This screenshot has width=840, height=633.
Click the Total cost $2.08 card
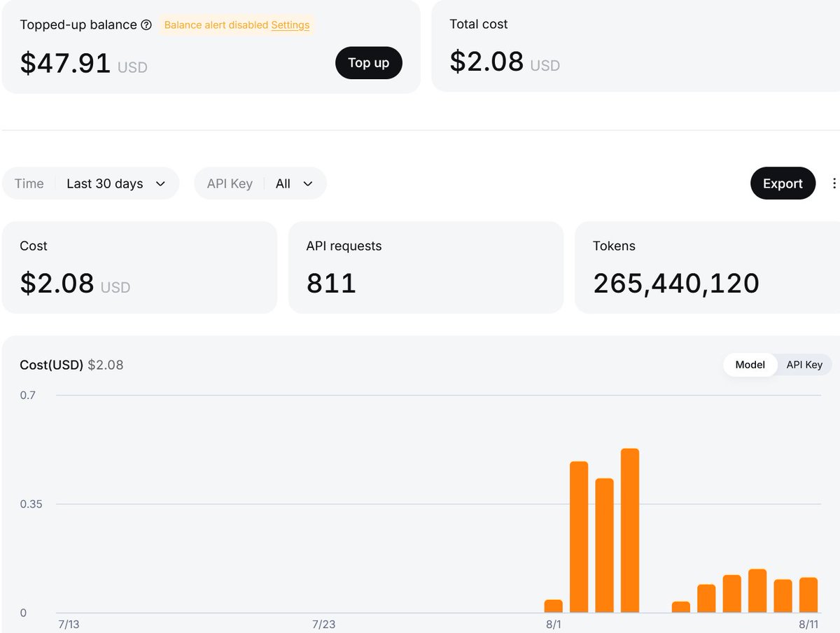click(636, 46)
